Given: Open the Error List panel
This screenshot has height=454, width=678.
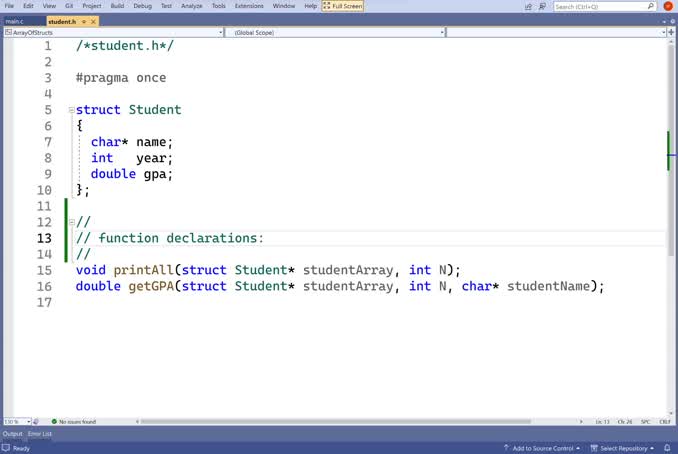Looking at the screenshot, I should (40, 434).
